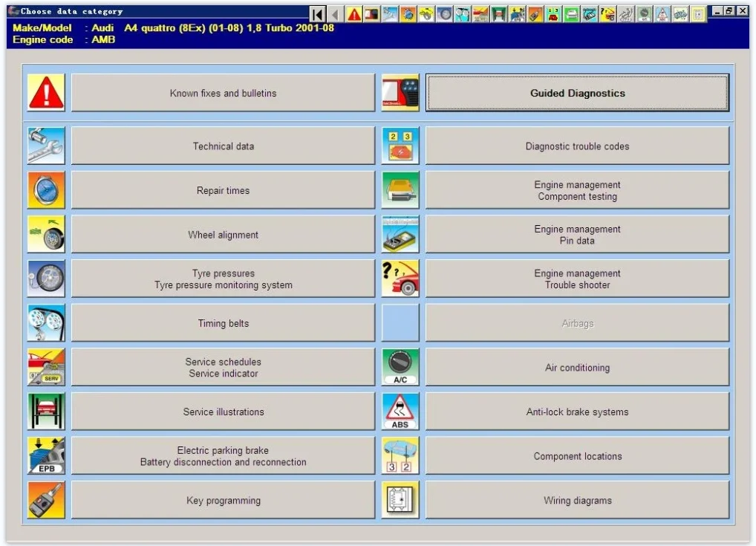Click the EPB icon beside Electric parking brake
This screenshot has width=756, height=546.
46,456
